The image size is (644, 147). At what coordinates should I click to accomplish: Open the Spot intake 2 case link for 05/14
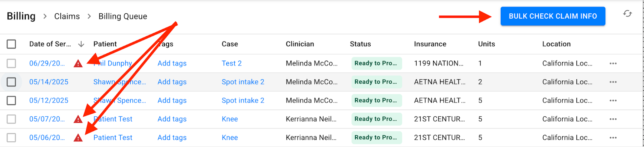point(243,82)
